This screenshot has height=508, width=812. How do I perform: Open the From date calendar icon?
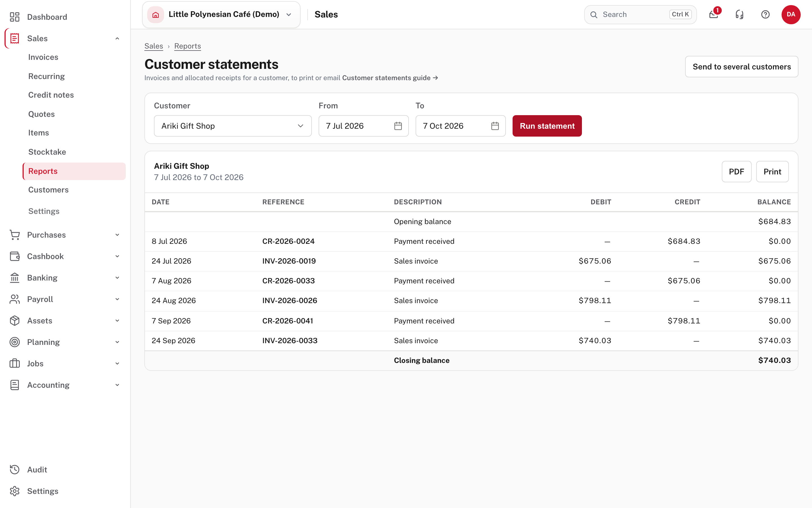click(x=398, y=126)
